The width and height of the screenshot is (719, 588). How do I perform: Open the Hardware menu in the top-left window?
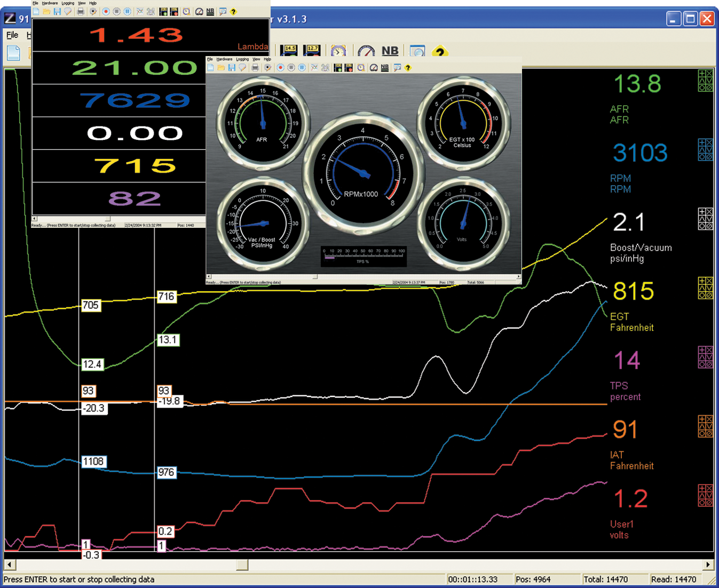[50, 3]
